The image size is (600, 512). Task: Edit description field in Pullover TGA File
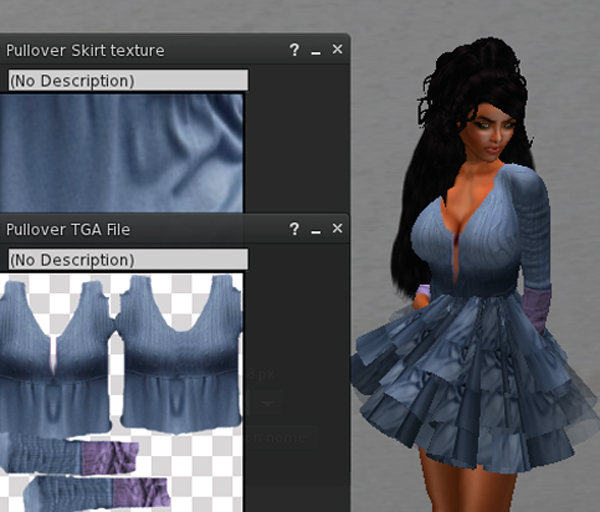pos(128,260)
